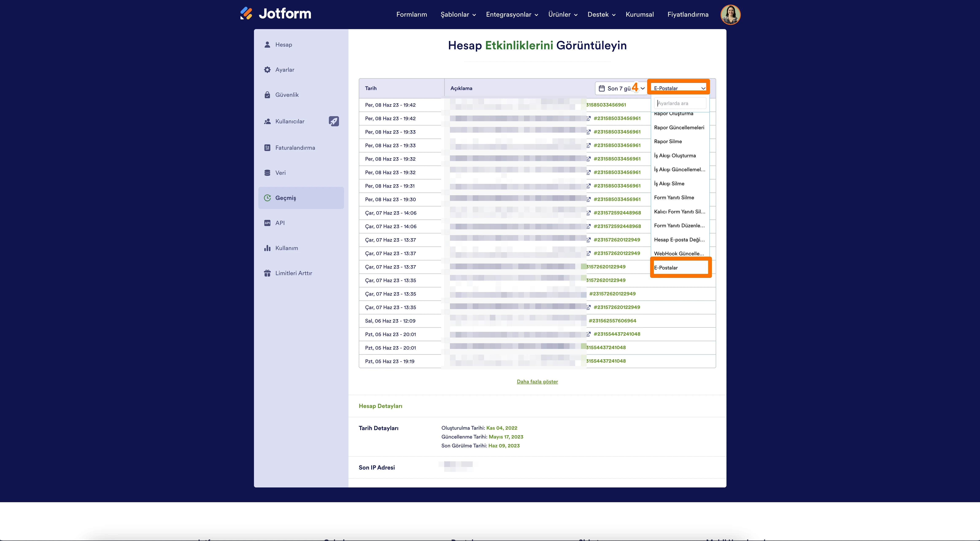
Task: Select Rapor Silme from the filter list
Action: 668,141
